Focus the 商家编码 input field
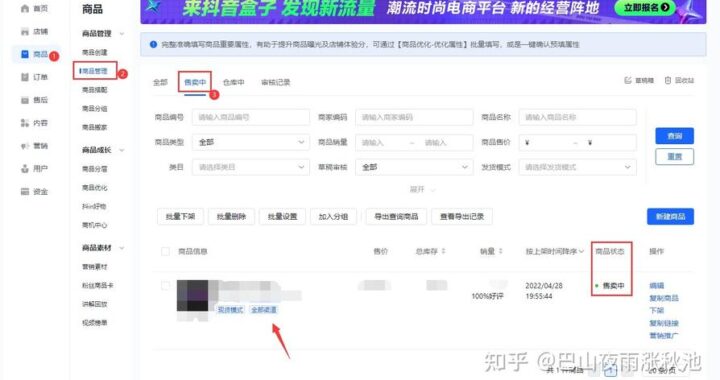Image resolution: width=720 pixels, height=380 pixels. [414, 117]
